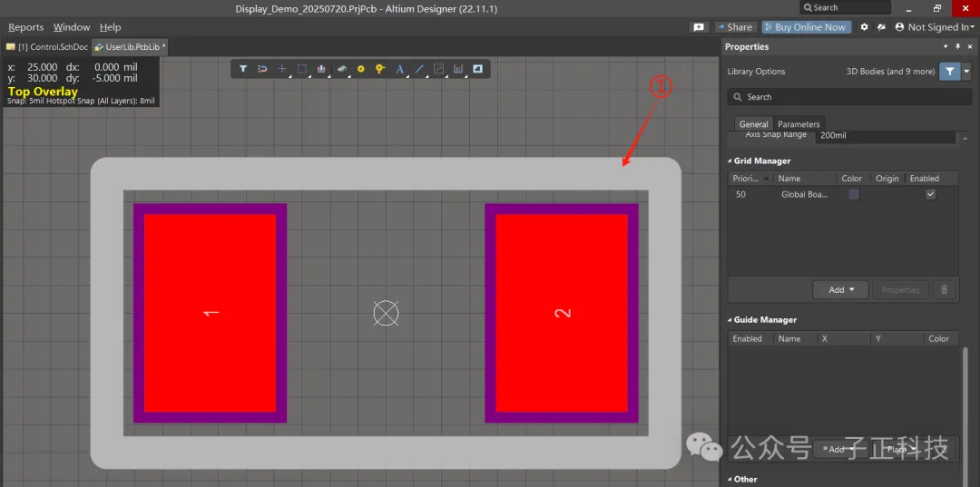Click the gray silkscreen outline track
Viewport: 980px width, 487px height.
(x=386, y=173)
